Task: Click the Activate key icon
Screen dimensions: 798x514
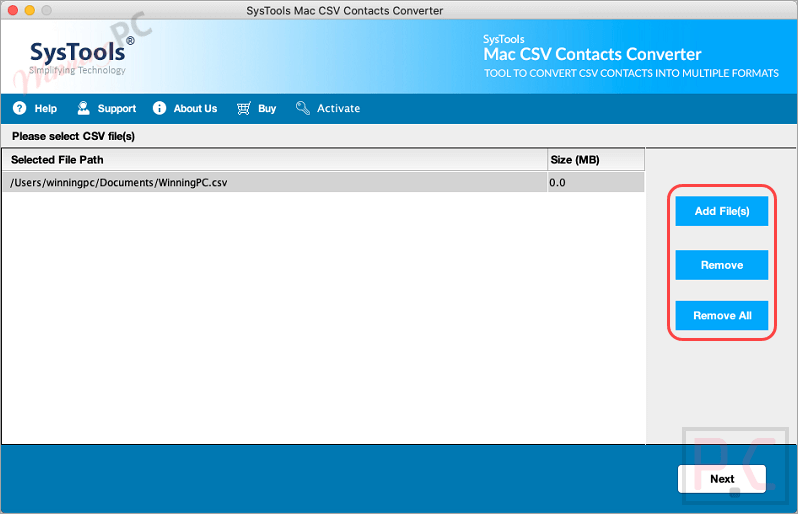Action: (x=303, y=108)
